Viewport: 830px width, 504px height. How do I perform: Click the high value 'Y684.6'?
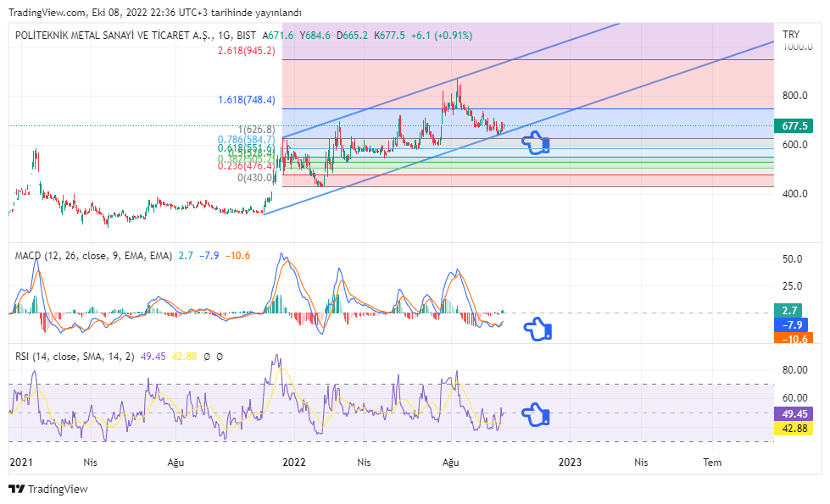point(315,36)
